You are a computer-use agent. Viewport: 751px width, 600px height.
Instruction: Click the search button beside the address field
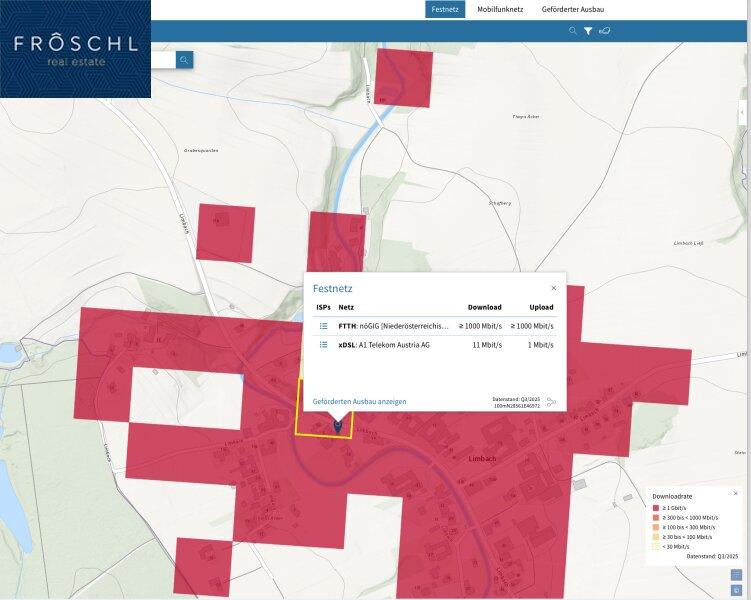coord(184,60)
